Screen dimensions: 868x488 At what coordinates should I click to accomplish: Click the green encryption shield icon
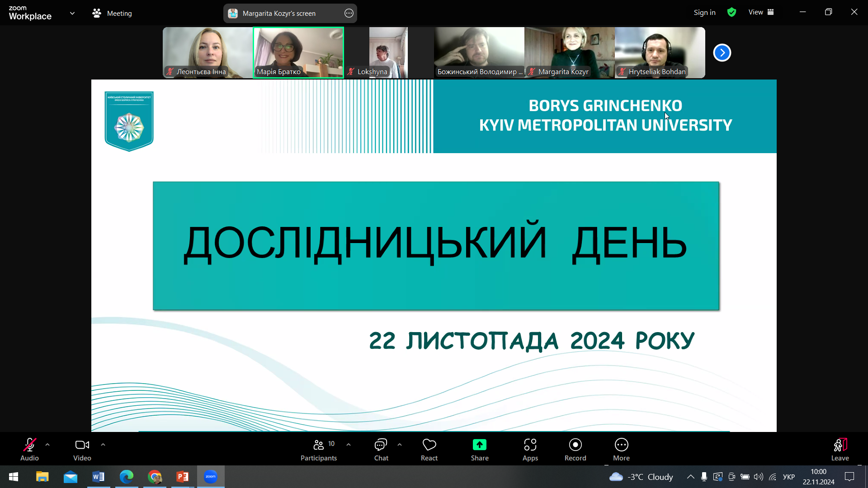pyautogui.click(x=731, y=12)
